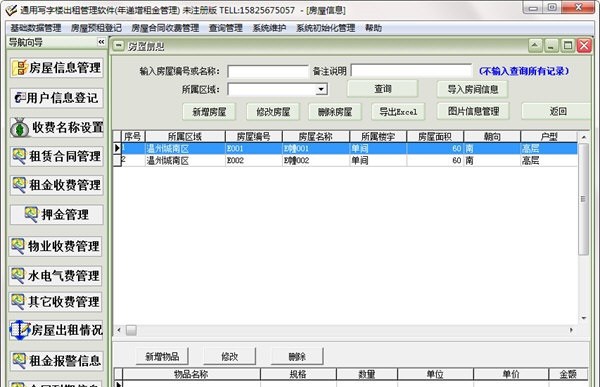The width and height of the screenshot is (600, 387).
Task: Click the vertical scrollbar thumb of the table
Action: pyautogui.click(x=583, y=199)
